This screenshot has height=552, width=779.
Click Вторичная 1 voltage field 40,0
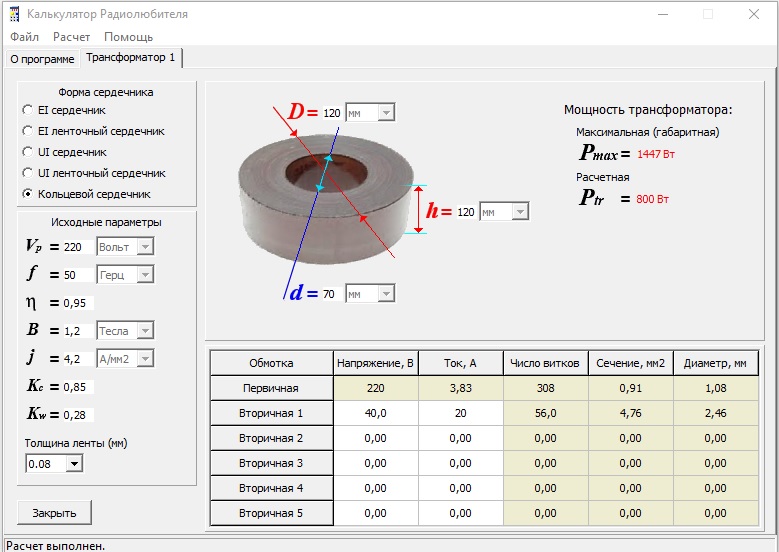[375, 413]
